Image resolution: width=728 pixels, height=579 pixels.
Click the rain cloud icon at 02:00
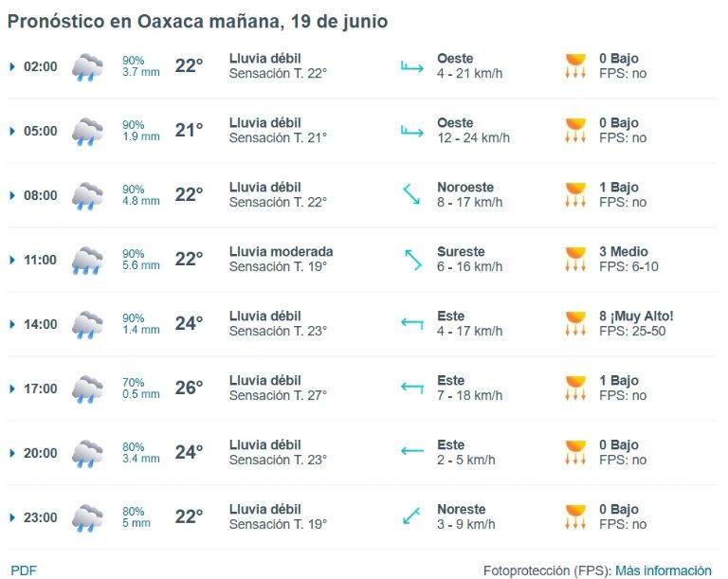click(87, 67)
